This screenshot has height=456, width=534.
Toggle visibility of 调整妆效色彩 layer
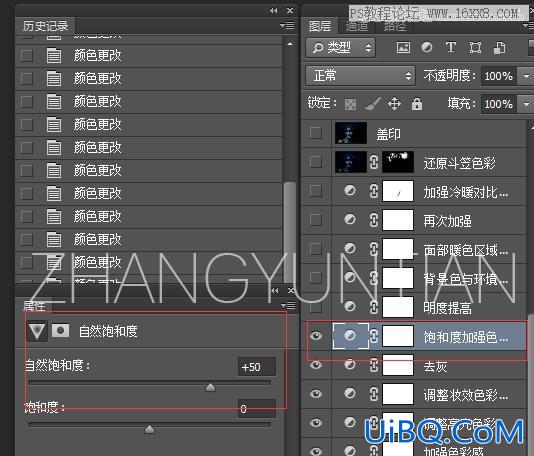coord(316,394)
